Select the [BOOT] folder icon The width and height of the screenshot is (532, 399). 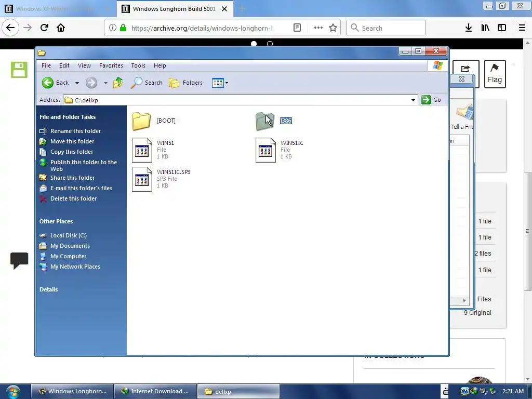pyautogui.click(x=141, y=121)
